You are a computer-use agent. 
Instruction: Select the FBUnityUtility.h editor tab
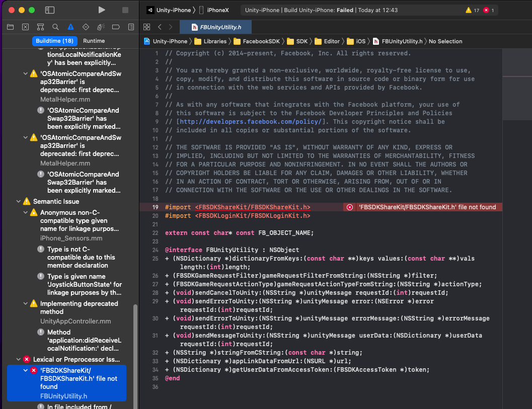click(216, 27)
